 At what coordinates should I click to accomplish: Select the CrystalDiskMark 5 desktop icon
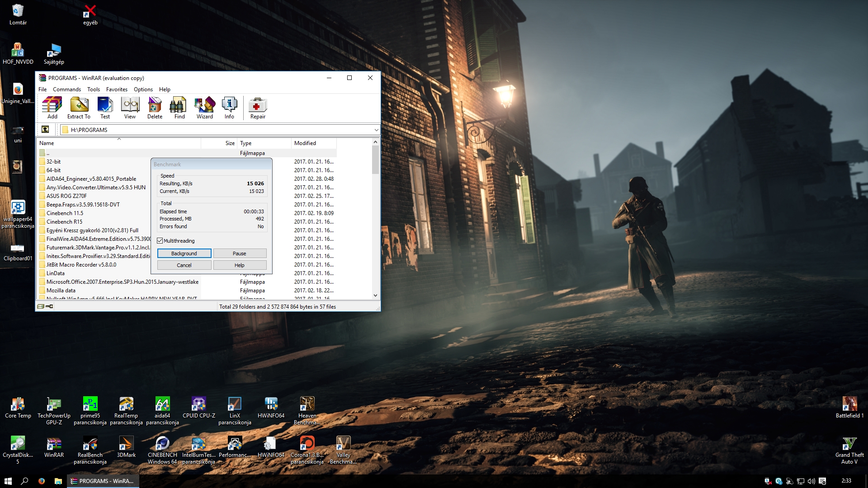pyautogui.click(x=18, y=450)
